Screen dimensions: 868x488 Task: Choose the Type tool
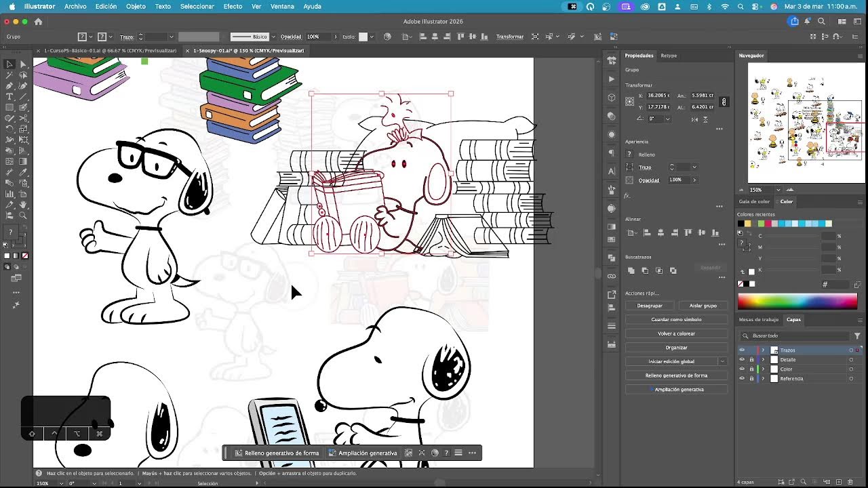coord(9,97)
